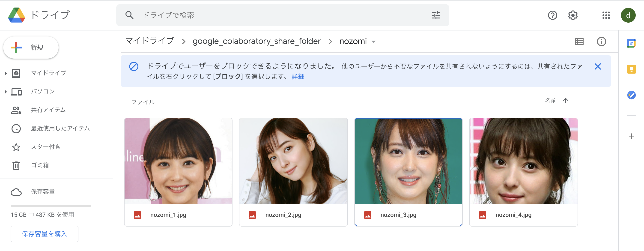
Task: Reverse sort direction arrow
Action: [566, 101]
